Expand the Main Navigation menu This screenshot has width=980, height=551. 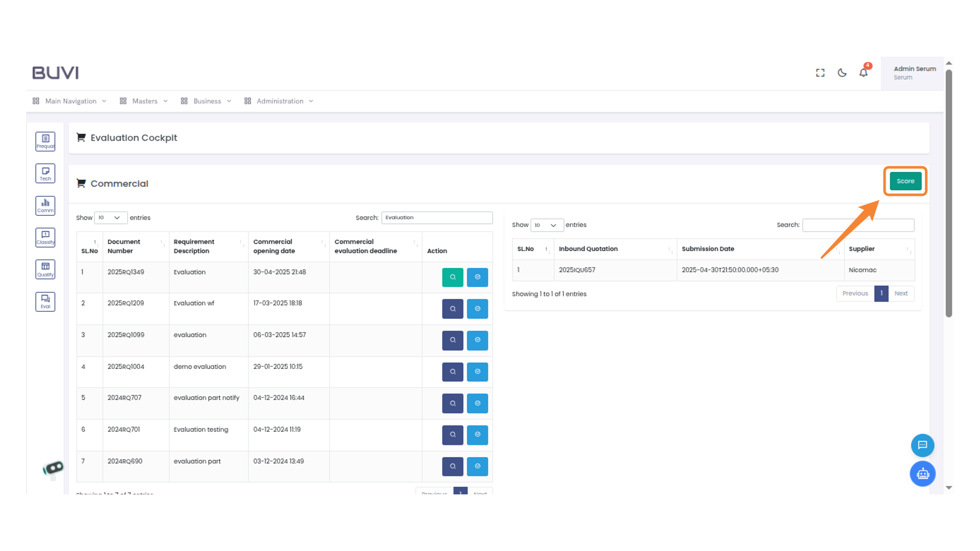(x=70, y=101)
